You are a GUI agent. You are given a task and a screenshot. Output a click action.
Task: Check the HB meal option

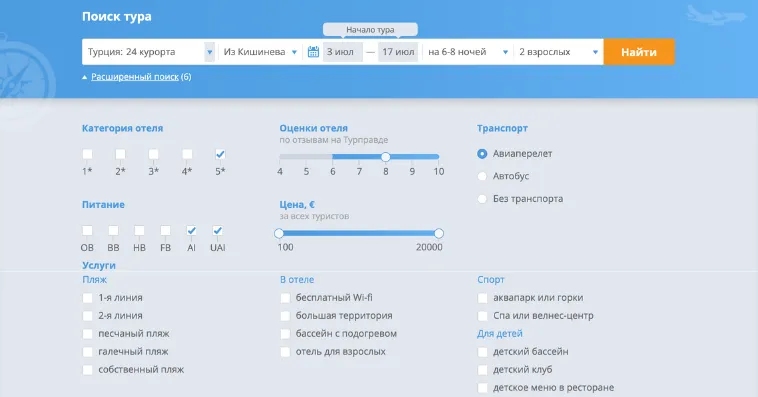tap(139, 231)
